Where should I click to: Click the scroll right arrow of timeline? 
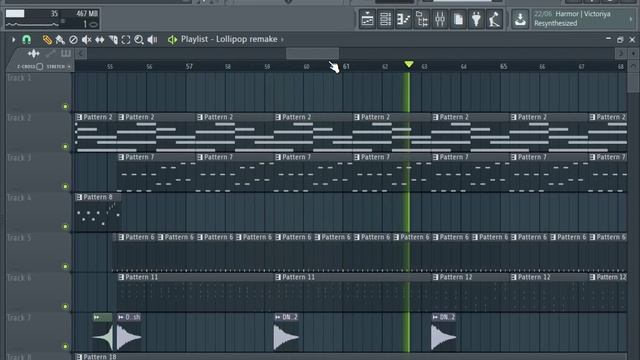pyautogui.click(x=620, y=53)
